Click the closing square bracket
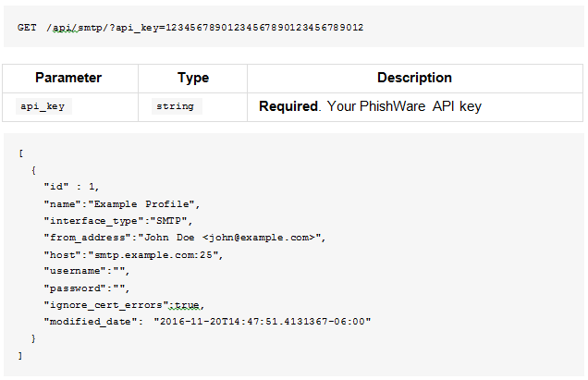Image resolution: width=588 pixels, height=380 pixels. (20, 356)
